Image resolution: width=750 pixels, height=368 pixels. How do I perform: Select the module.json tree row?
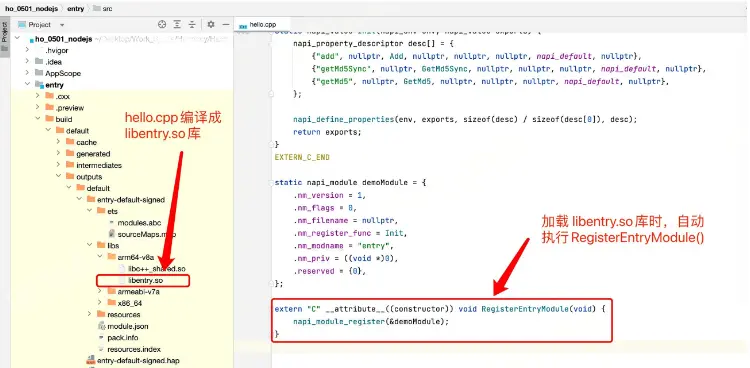click(122, 326)
